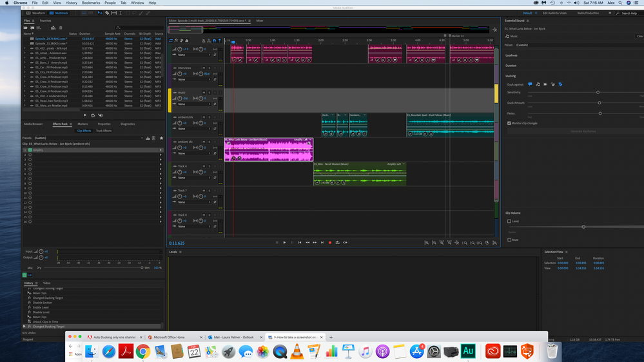Viewport: 644px width, 362px height.
Task: Mute the interviews track
Action: pos(204,68)
